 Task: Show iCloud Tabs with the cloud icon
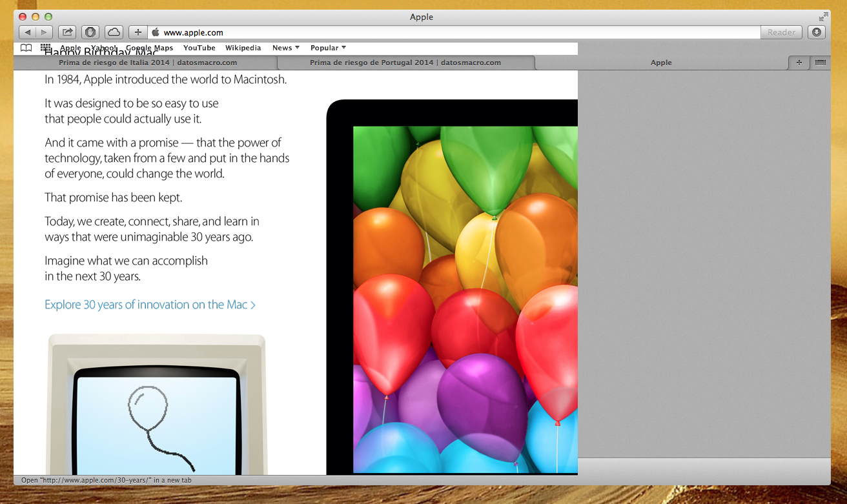[114, 32]
